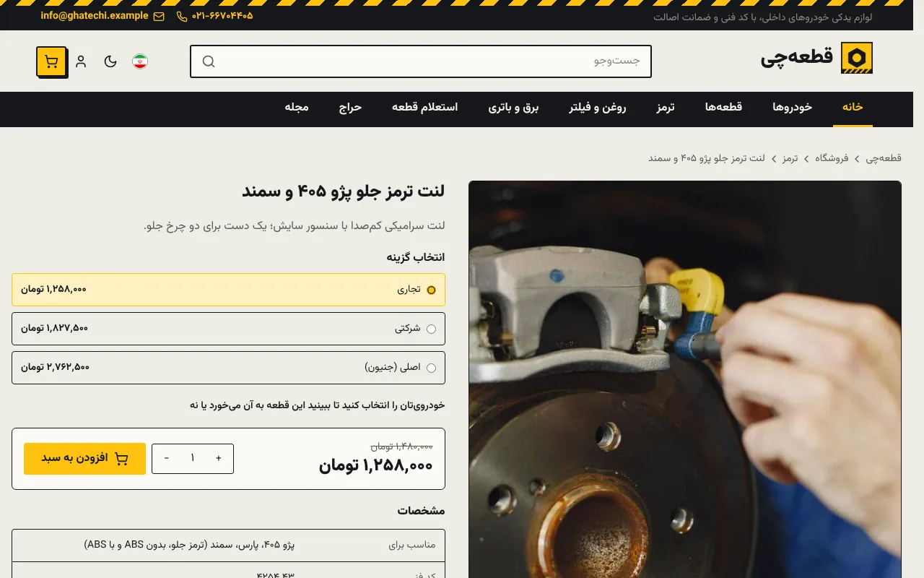Click the envelope icon beside the email
This screenshot has width=924, height=578.
159,16
